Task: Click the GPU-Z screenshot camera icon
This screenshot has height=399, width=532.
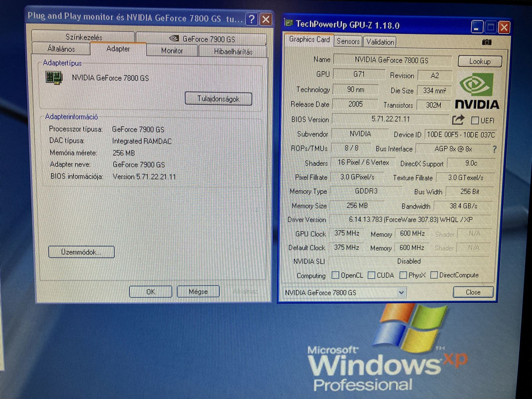Action: pyautogui.click(x=487, y=42)
